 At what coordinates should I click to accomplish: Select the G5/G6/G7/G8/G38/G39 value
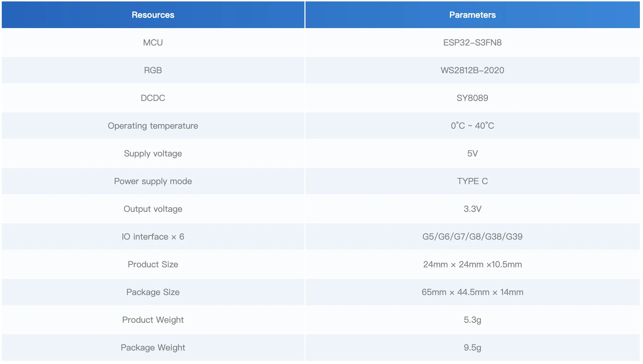pos(472,237)
